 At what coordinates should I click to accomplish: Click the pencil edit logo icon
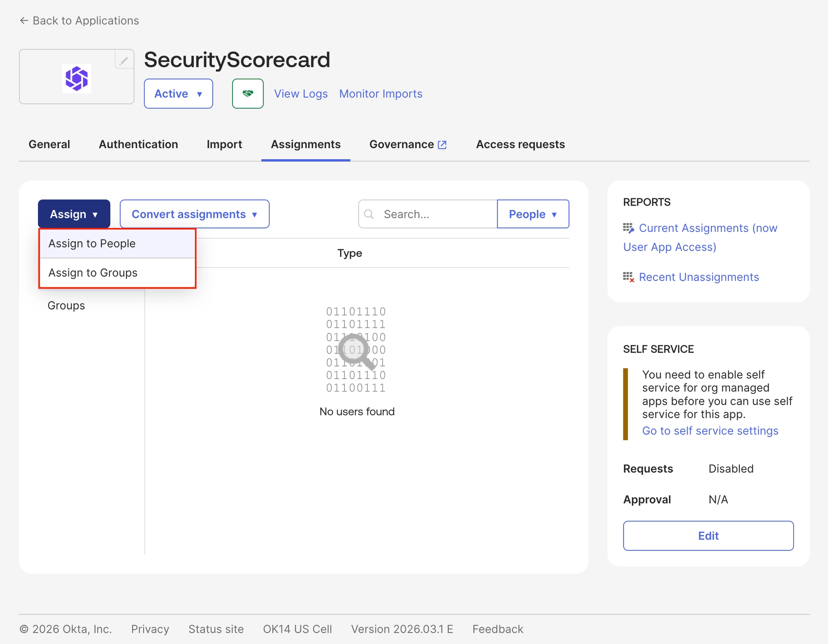[124, 61]
